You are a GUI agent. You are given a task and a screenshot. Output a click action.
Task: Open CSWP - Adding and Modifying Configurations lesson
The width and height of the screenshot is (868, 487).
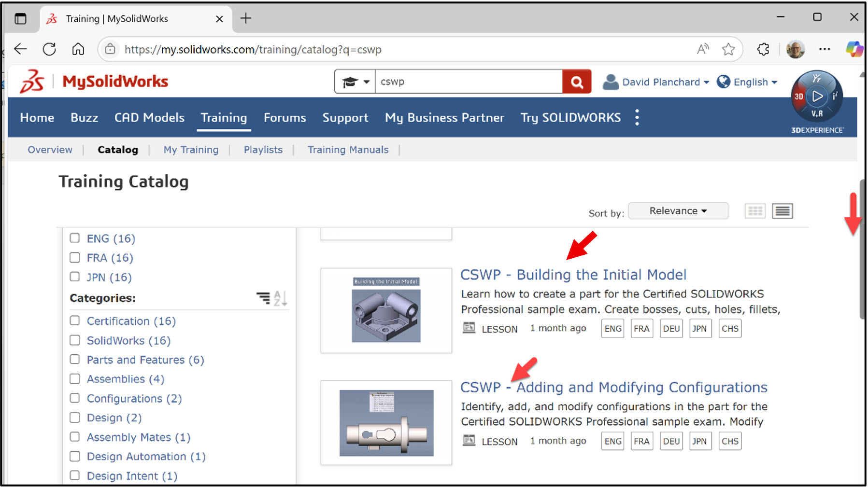613,387
